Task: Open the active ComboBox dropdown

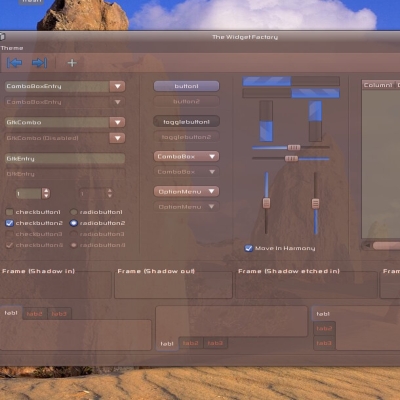Action: point(186,156)
